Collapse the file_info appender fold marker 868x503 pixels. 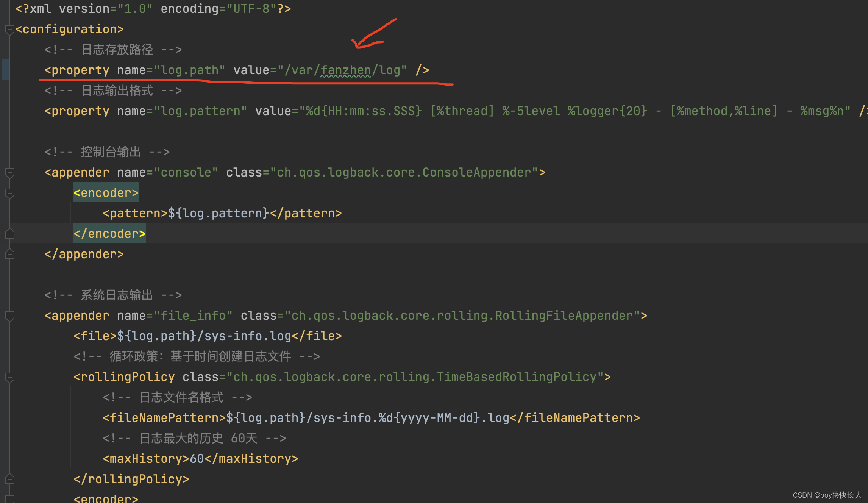[x=10, y=316]
